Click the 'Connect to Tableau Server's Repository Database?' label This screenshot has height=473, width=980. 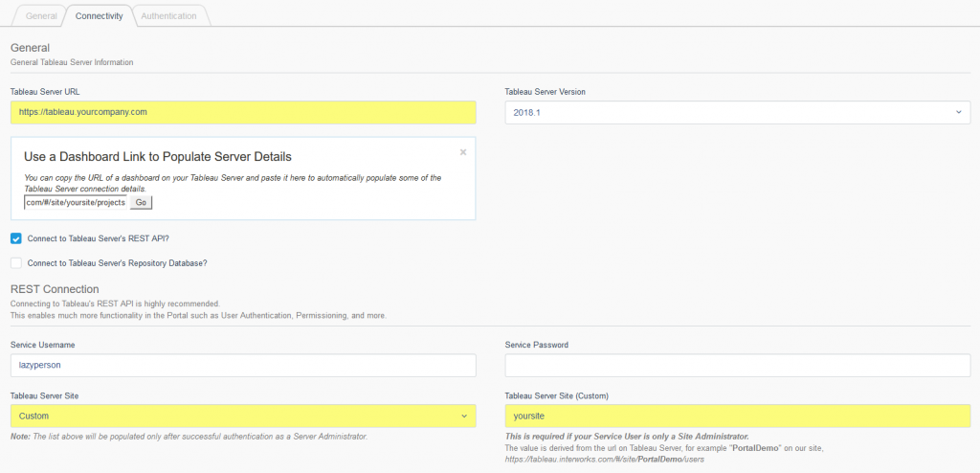[x=118, y=262]
